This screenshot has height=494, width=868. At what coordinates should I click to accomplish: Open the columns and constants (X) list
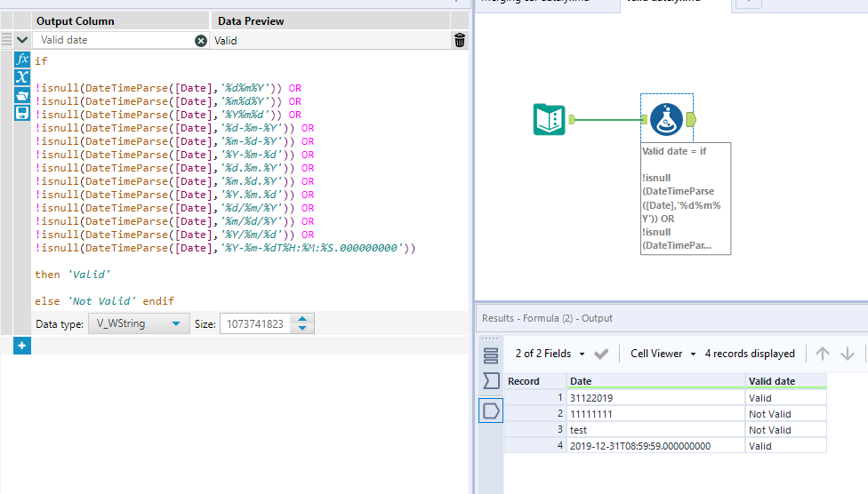coord(22,77)
